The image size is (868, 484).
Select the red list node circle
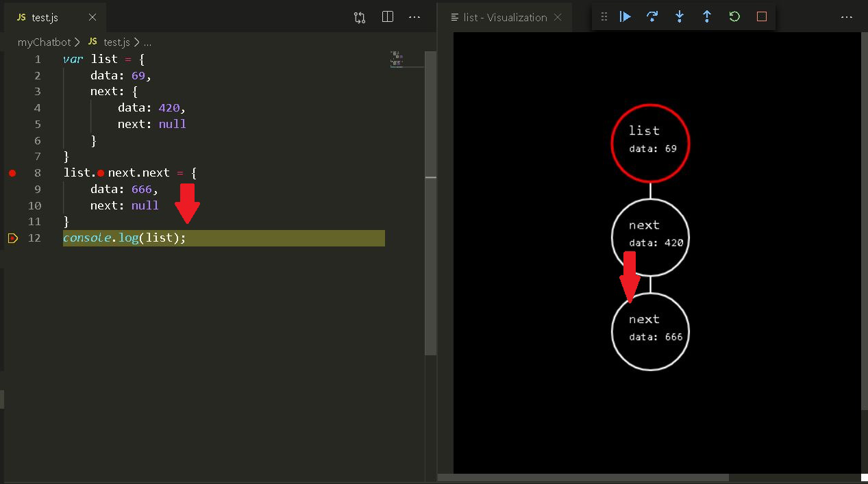point(650,144)
